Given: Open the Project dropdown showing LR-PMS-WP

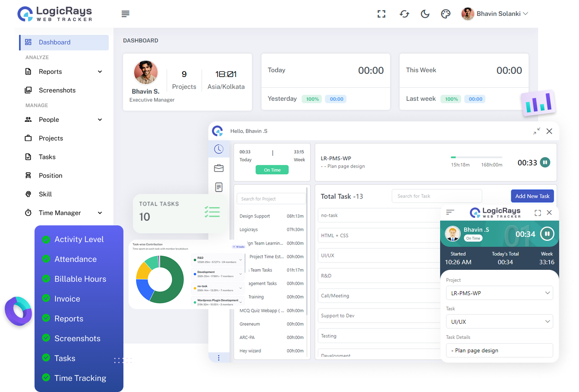Looking at the screenshot, I should (x=499, y=293).
